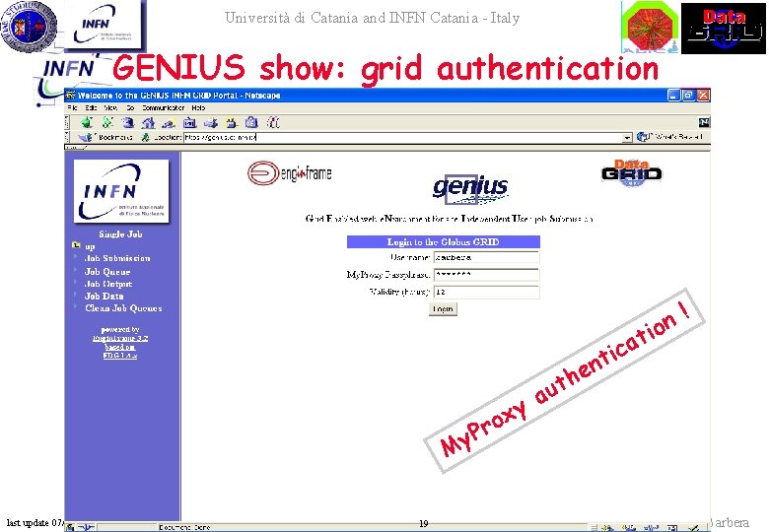Open the Go menu
Viewport: 769px width, 532px height.
point(130,107)
